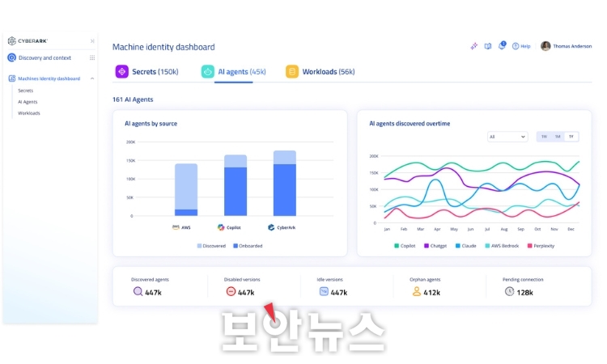607x364 pixels.
Task: Open the All filter dropdown
Action: tap(507, 137)
